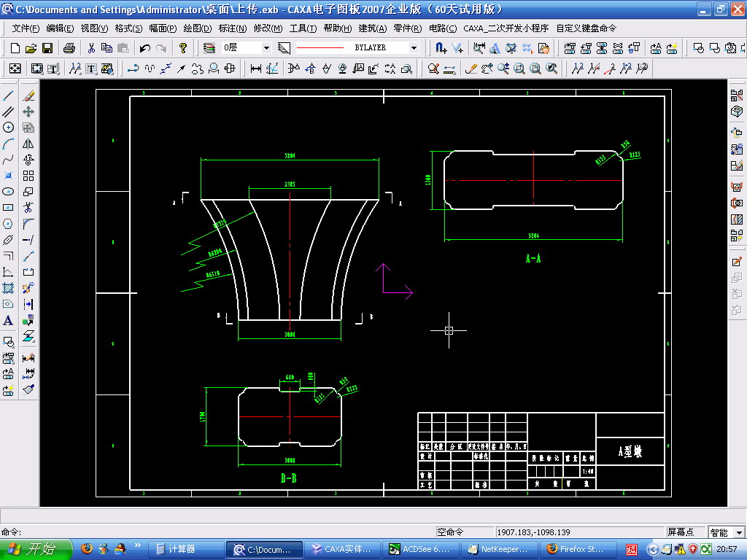Select the Arc drawing tool

tap(8, 144)
